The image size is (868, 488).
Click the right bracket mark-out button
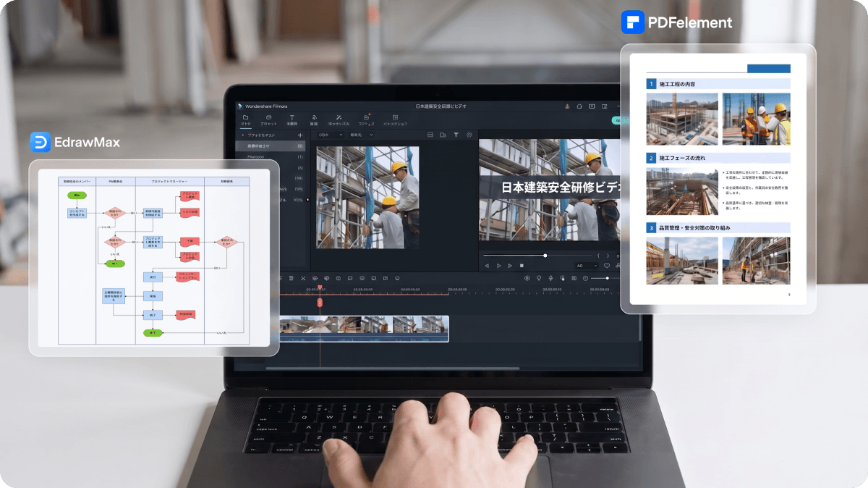(608, 256)
